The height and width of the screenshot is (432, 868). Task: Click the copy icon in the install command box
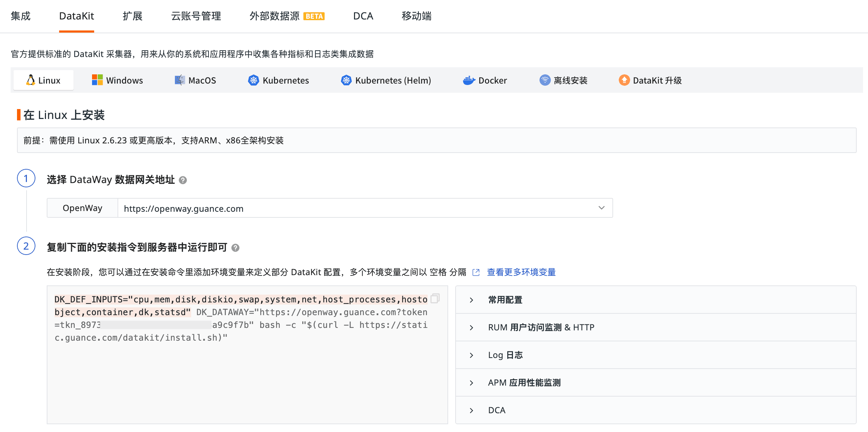(435, 299)
